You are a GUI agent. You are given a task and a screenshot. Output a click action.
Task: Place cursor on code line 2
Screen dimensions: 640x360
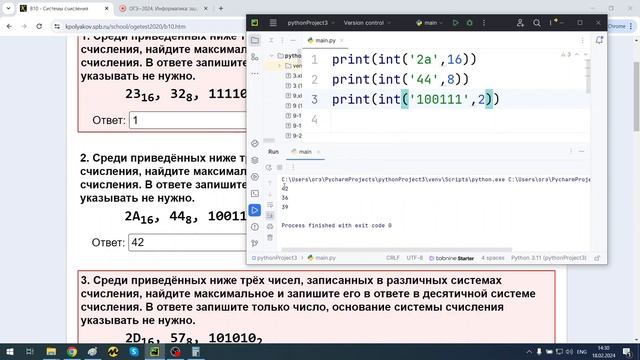tap(401, 79)
